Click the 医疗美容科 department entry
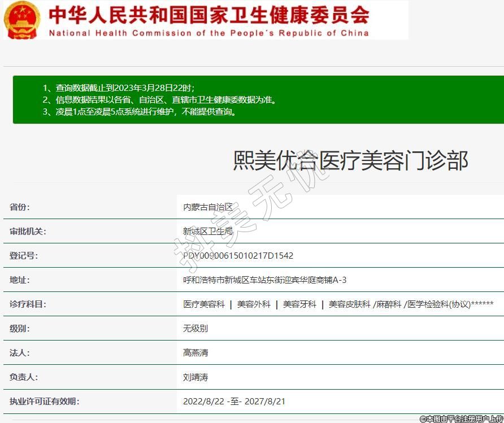The width and height of the screenshot is (504, 423). pyautogui.click(x=203, y=304)
